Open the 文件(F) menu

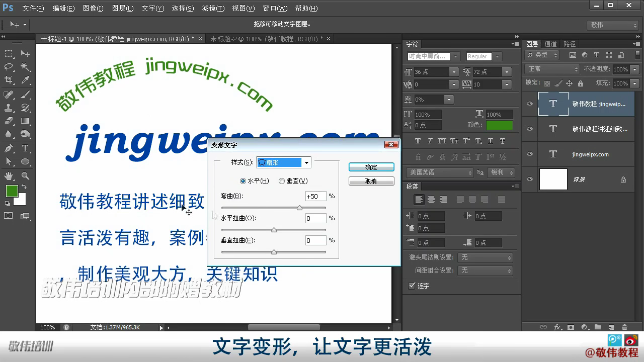click(33, 9)
